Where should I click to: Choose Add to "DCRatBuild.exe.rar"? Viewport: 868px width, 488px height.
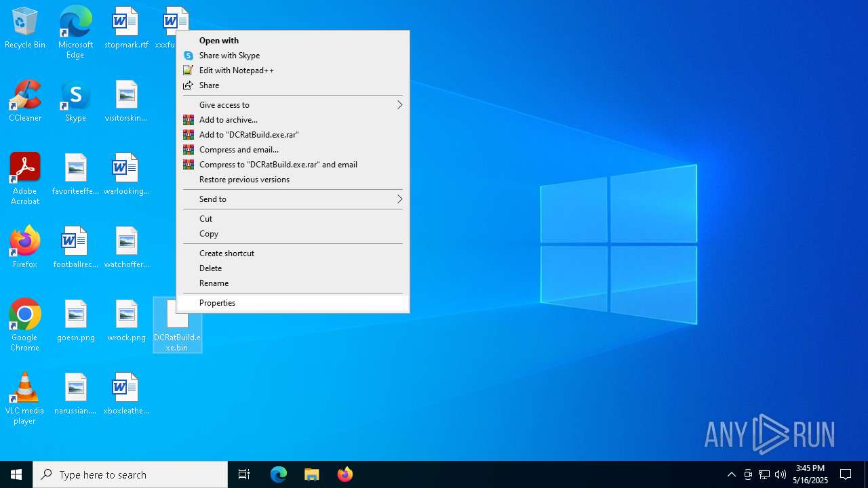293,135
